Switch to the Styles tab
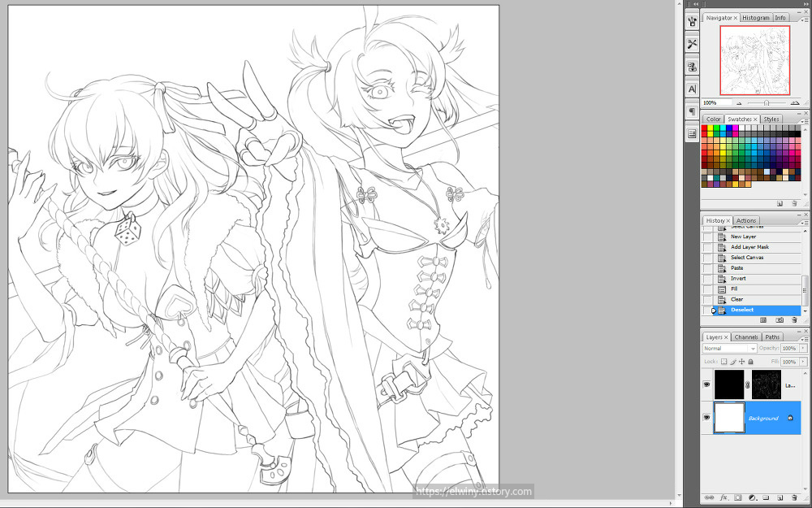Viewport: 812px width, 508px height. 771,119
